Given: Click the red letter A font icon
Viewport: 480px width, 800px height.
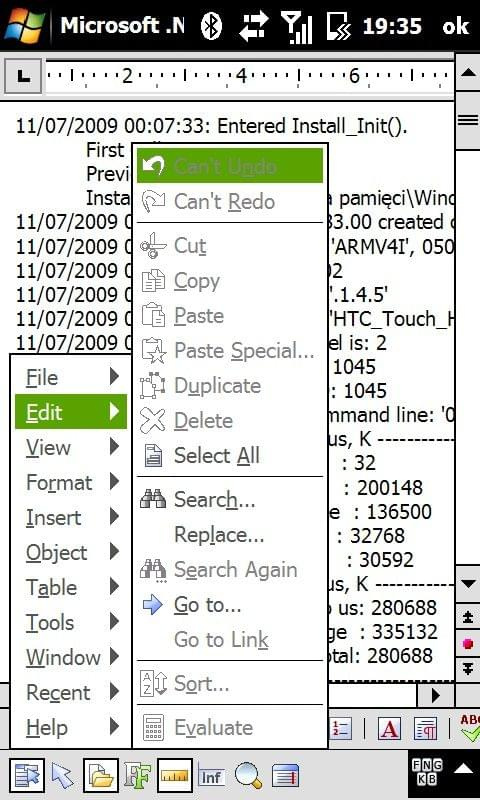Looking at the screenshot, I should pos(389,729).
